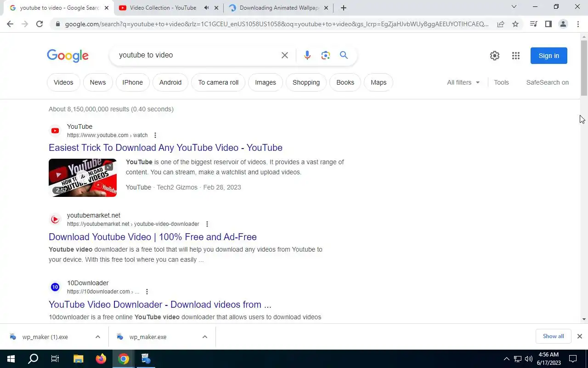Launch Firefox from the taskbar

click(101, 359)
